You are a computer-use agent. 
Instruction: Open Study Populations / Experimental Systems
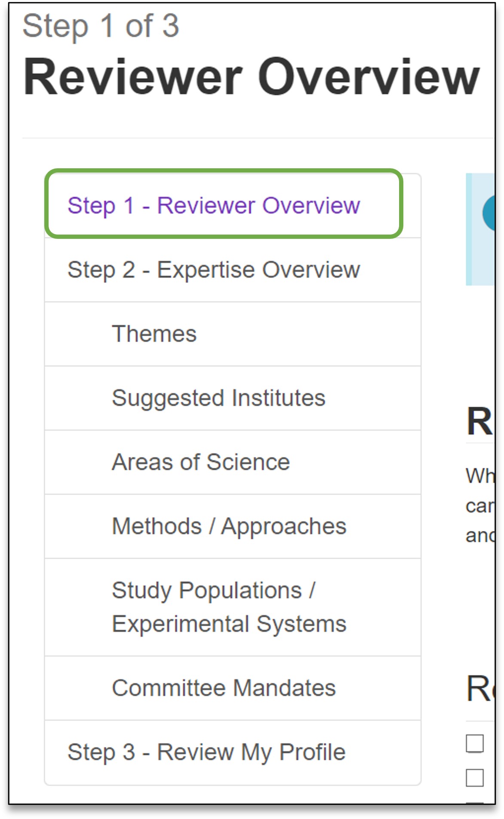229,607
